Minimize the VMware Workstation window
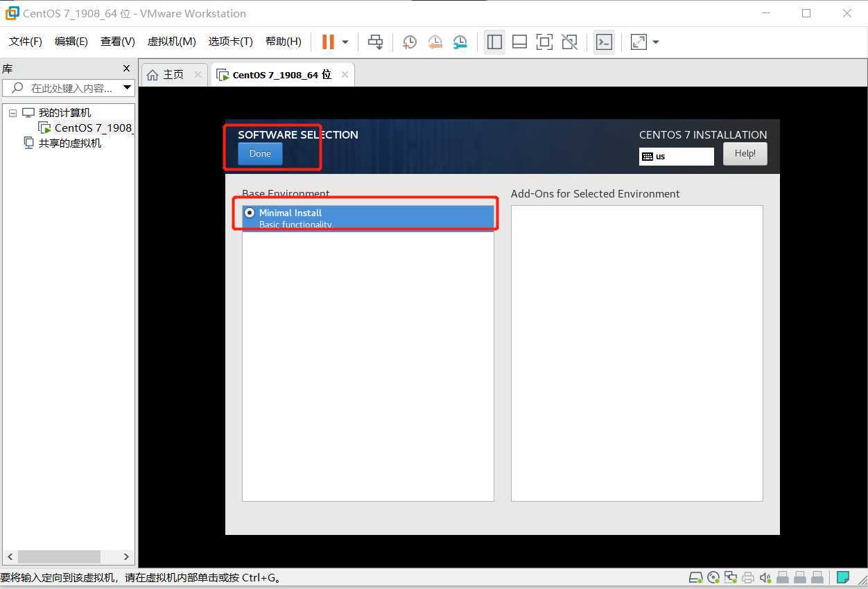 coord(766,13)
